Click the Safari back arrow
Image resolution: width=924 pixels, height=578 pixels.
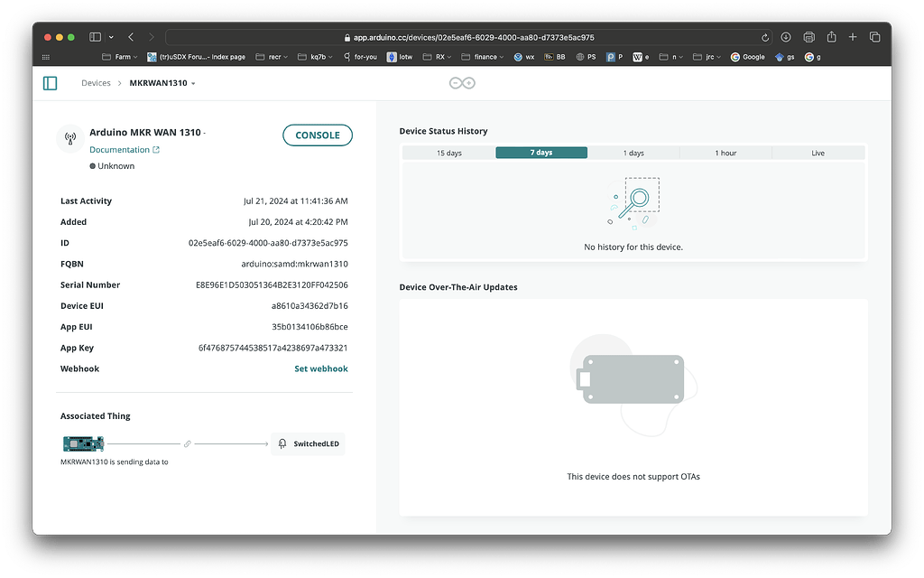click(x=131, y=37)
